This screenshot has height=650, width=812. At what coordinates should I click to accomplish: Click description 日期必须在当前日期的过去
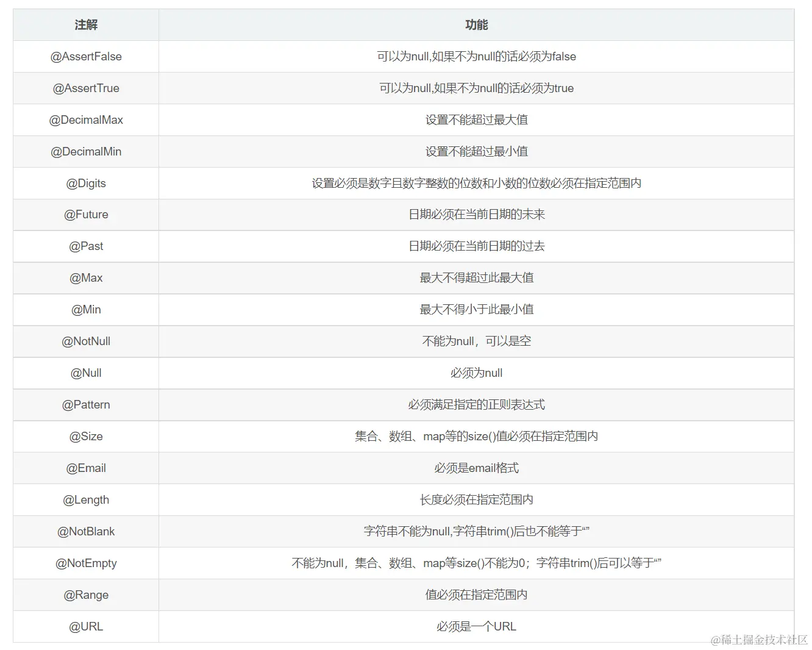pos(476,246)
